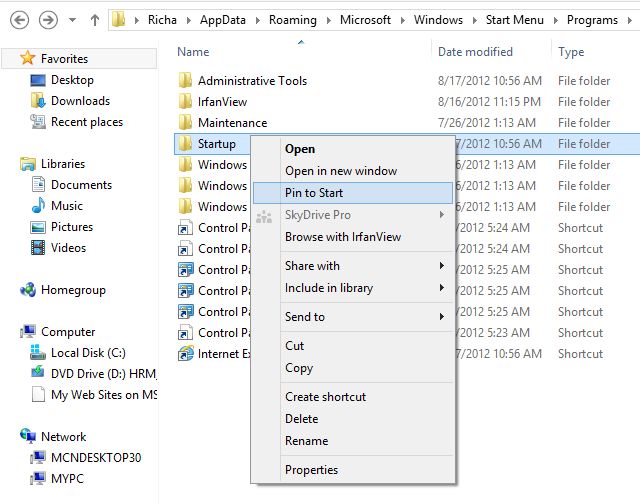Open the SkyDrive Pro submenu
Image resolution: width=640 pixels, height=504 pixels.
pyautogui.click(x=353, y=215)
